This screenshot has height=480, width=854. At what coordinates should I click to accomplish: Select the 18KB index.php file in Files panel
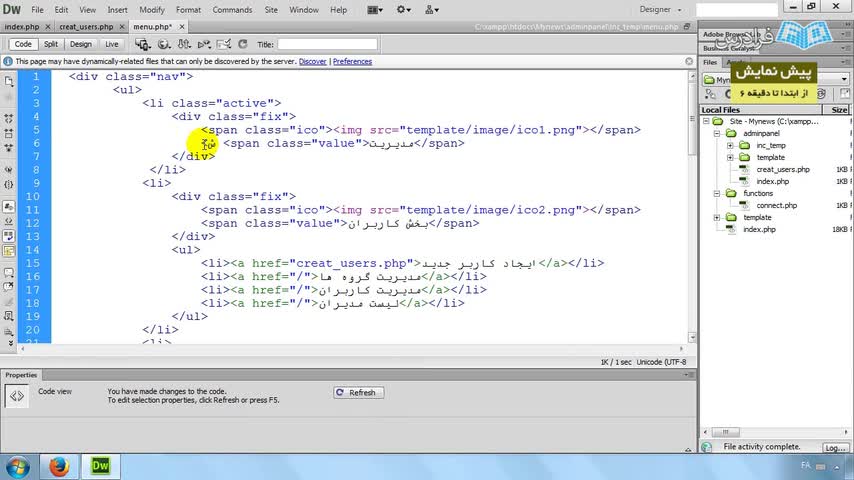pos(759,229)
